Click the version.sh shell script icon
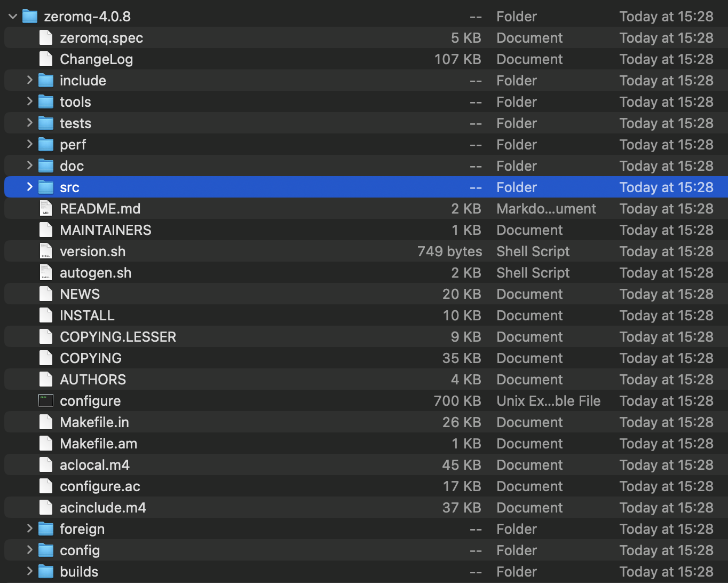The height and width of the screenshot is (583, 728). pos(46,251)
